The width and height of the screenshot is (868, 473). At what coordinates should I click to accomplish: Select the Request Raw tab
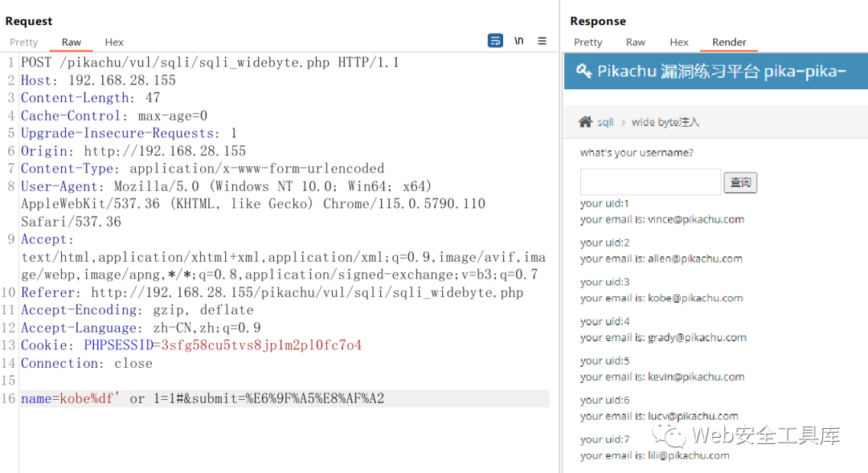coord(71,42)
